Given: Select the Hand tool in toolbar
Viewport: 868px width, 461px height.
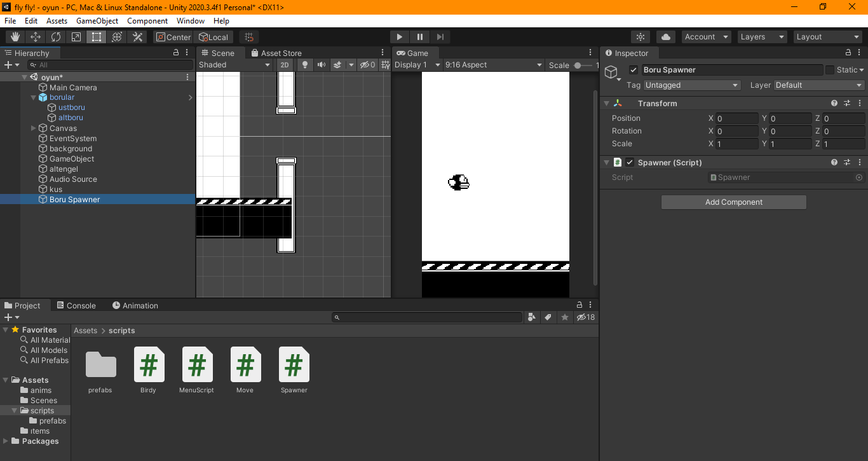Looking at the screenshot, I should coord(15,37).
